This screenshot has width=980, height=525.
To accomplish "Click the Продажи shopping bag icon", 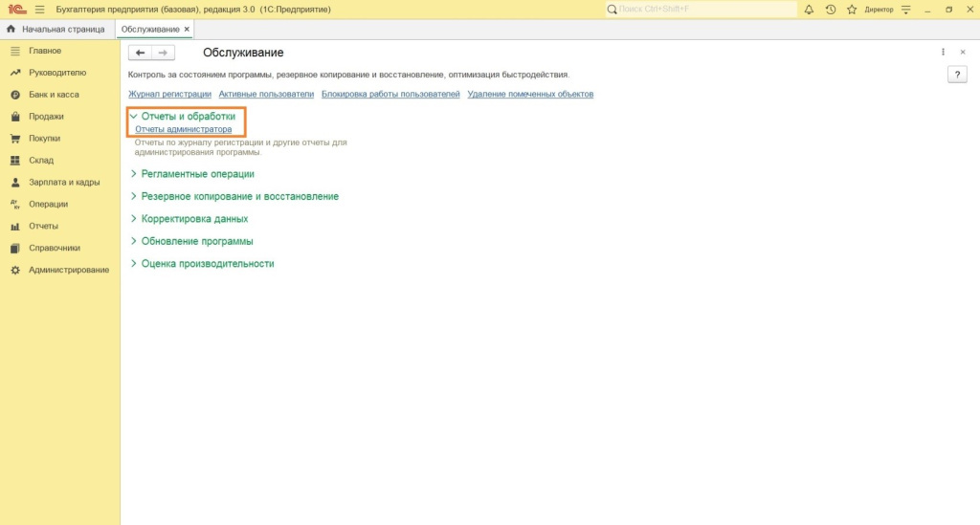I will click(15, 117).
